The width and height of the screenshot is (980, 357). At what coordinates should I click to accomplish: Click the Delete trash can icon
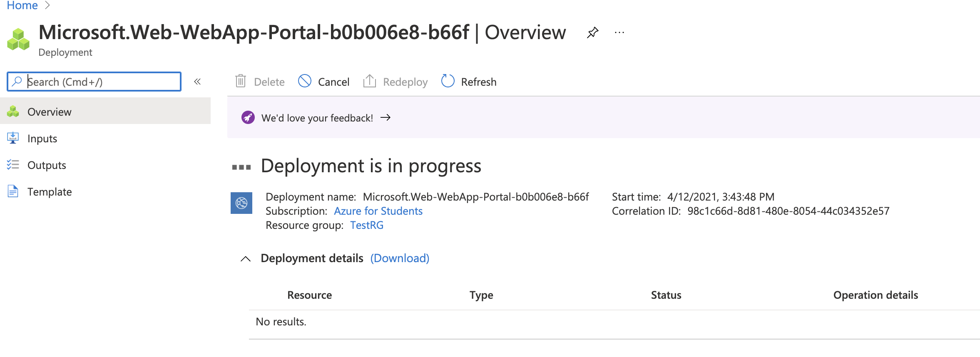click(x=241, y=81)
